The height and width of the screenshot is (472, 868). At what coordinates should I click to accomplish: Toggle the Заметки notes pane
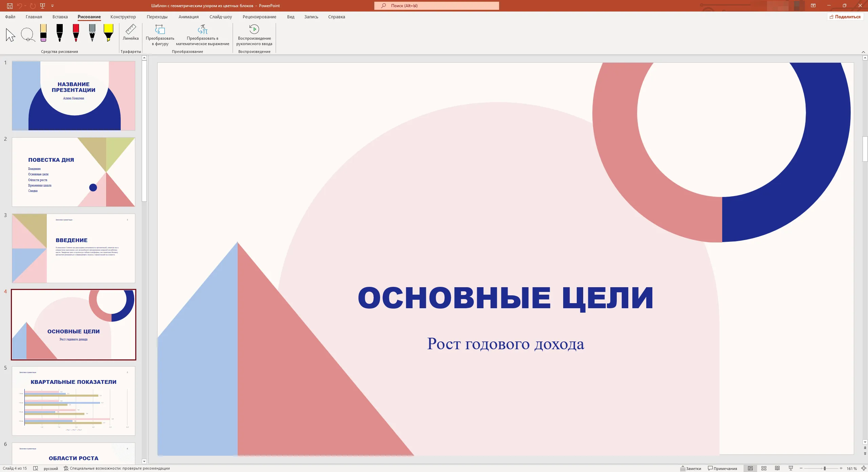[691, 468]
